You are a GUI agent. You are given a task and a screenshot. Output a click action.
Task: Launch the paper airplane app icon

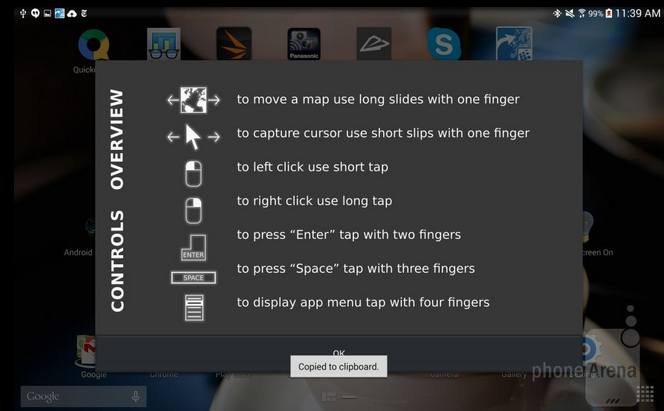point(374,44)
